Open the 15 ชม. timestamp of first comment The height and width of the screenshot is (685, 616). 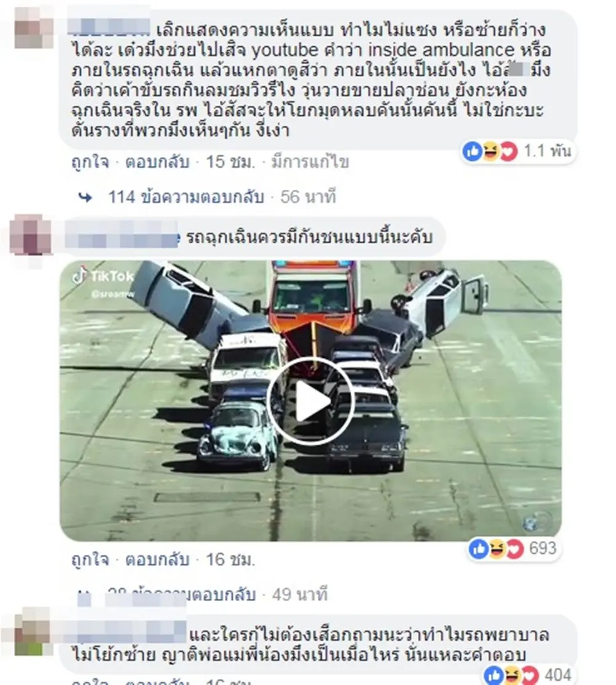coord(230,162)
